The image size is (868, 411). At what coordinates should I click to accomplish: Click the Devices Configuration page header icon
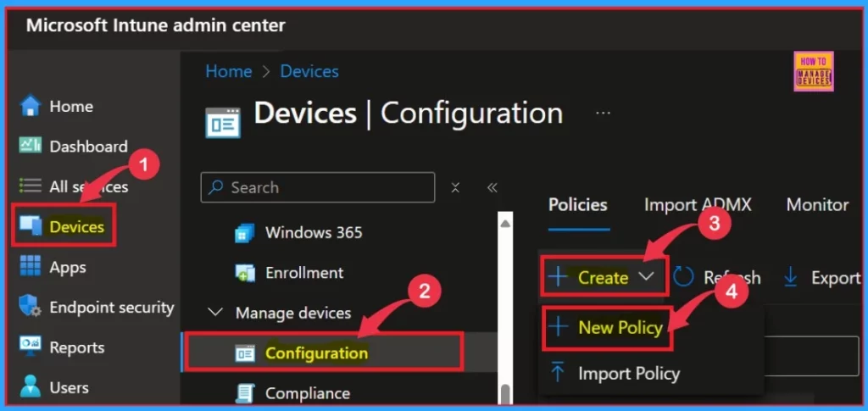(223, 122)
